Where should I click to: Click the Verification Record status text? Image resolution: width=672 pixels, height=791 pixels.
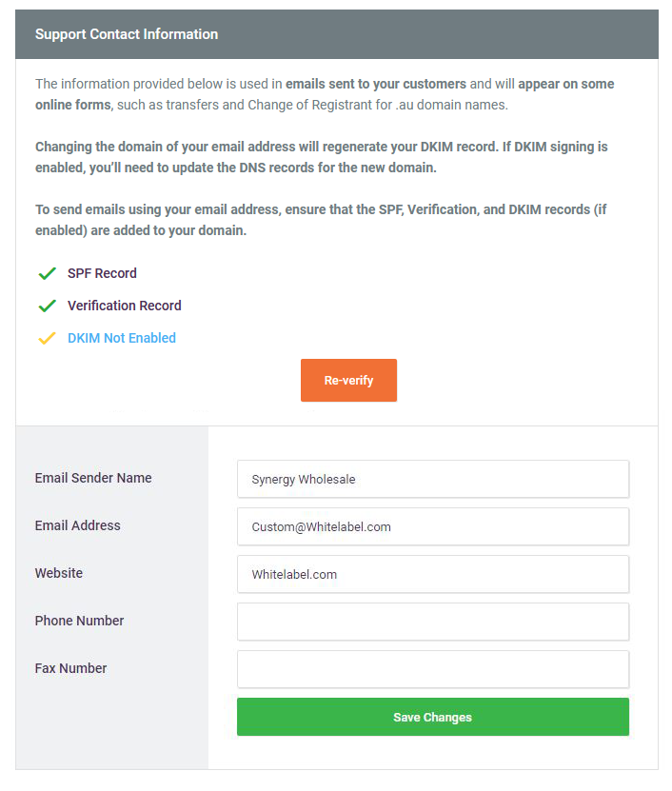coord(124,306)
